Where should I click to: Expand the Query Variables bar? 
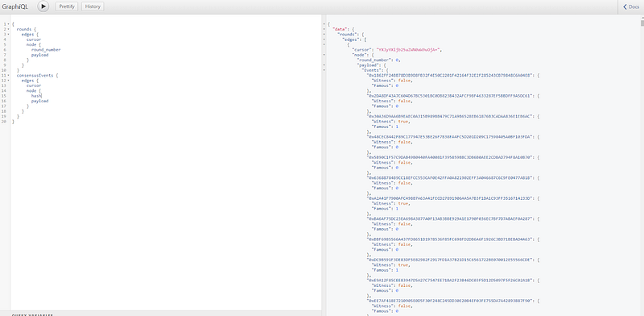160,314
